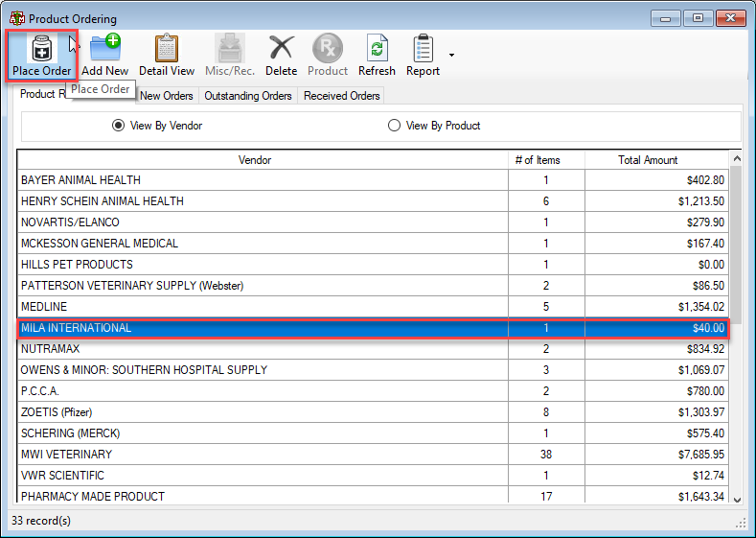This screenshot has height=538, width=756.
Task: Click the Report toolbar icon
Action: [423, 48]
